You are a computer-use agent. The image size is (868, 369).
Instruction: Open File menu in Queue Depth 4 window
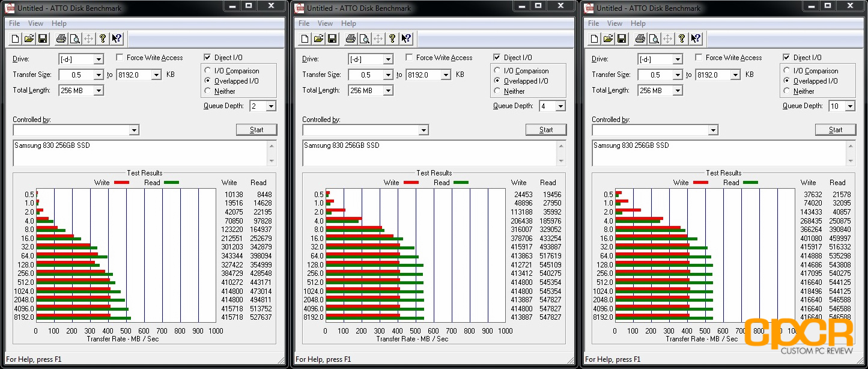[x=305, y=23]
